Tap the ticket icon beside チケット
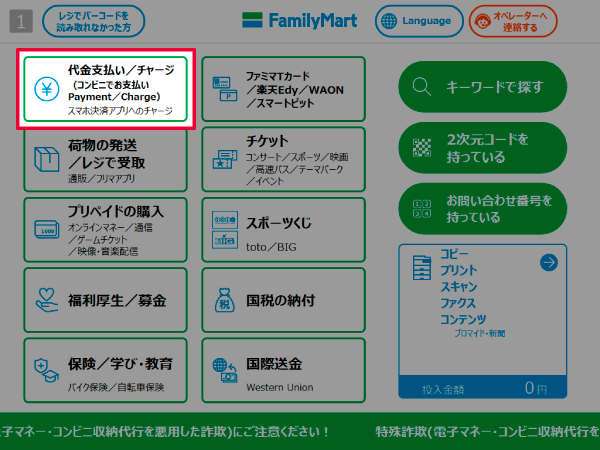This screenshot has width=600, height=450. [x=225, y=159]
